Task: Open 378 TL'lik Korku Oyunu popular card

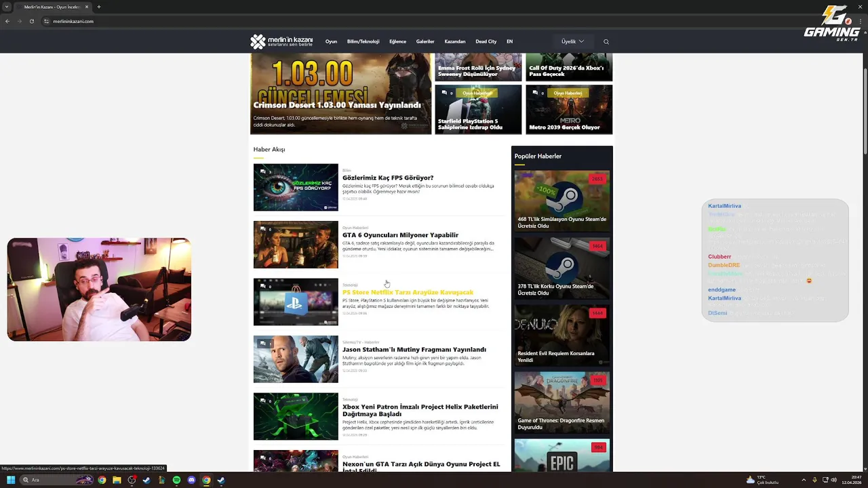Action: tap(562, 267)
